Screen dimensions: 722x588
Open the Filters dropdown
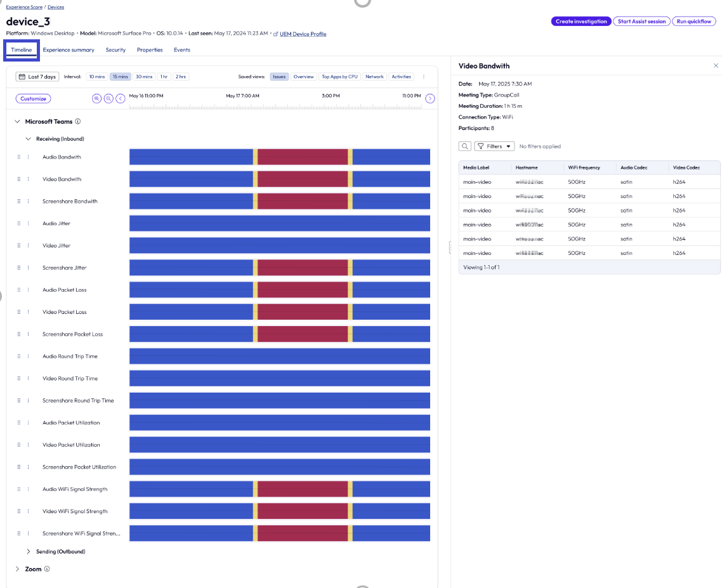494,147
